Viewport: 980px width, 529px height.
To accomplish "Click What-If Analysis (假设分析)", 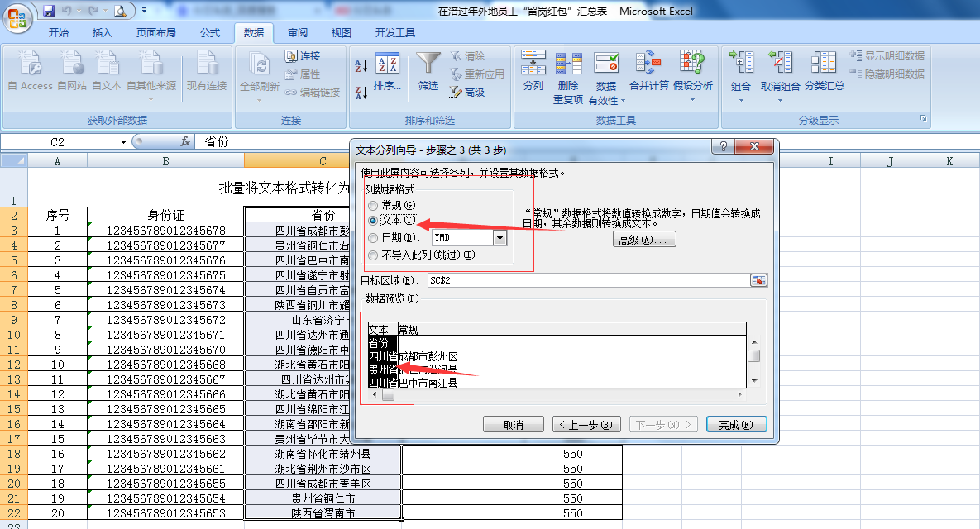I will click(692, 70).
